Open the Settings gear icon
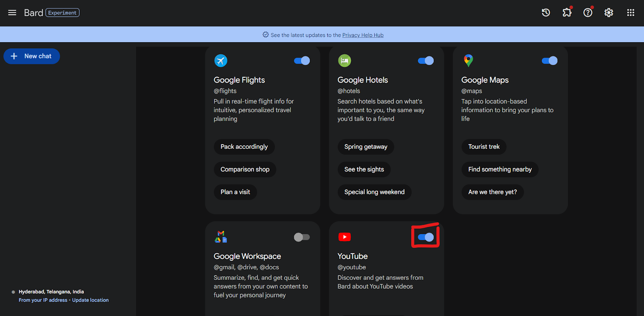 [609, 12]
